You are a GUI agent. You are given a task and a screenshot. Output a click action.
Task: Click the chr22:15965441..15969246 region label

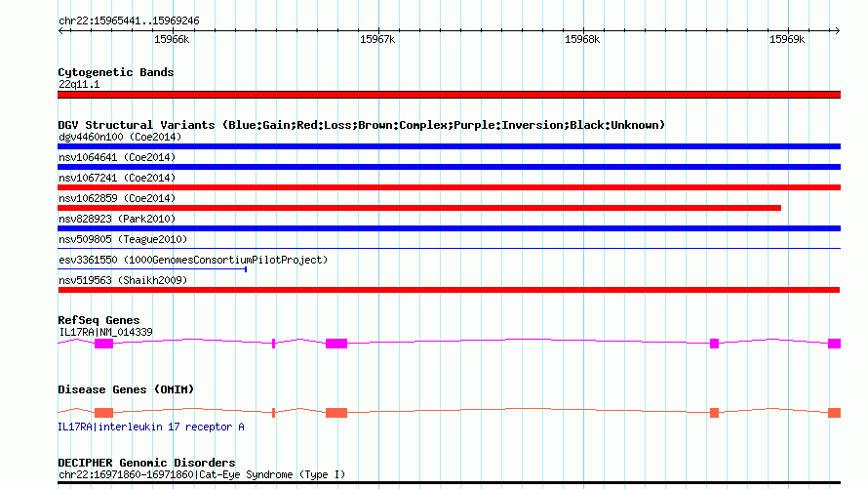coord(129,21)
